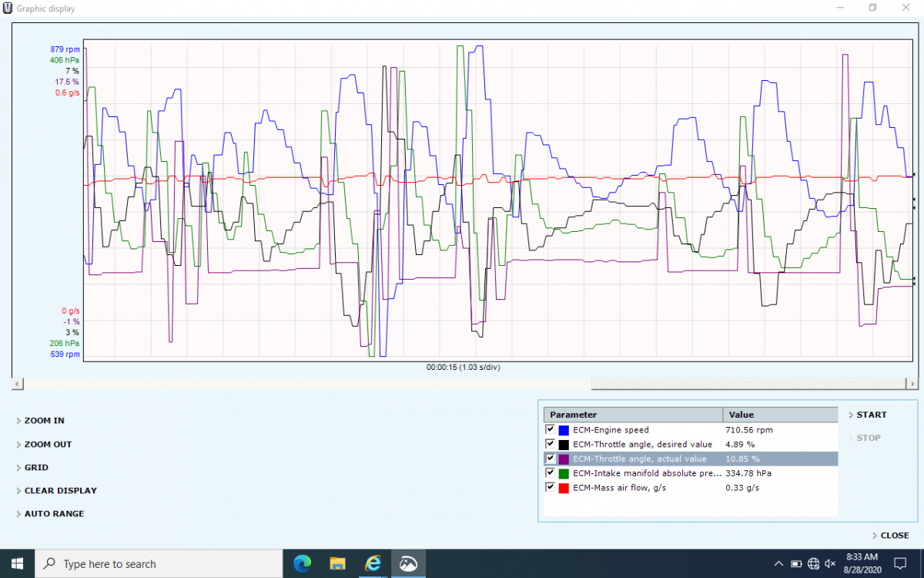Click the horizontal graph scrollbar left arrow
Screen dimensions: 924x578
coord(16,383)
